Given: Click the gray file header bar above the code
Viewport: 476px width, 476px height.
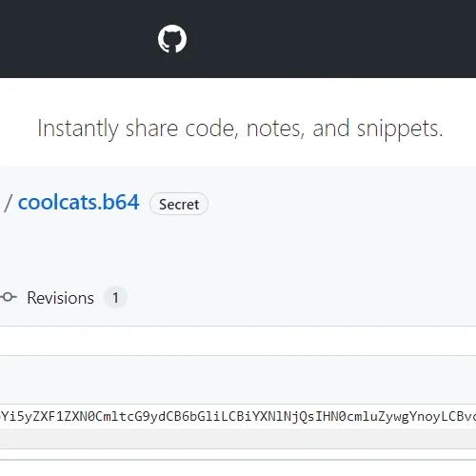Looking at the screenshot, I should 238,380.
